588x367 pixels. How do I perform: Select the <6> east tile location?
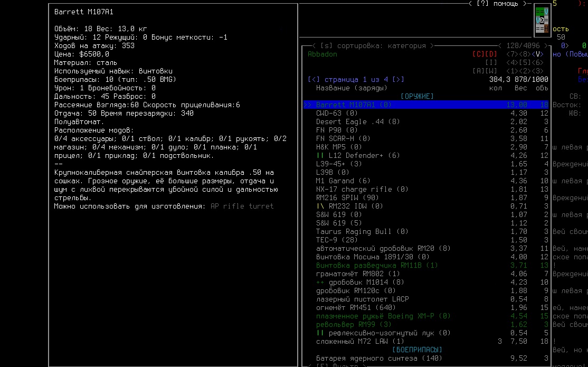538,63
